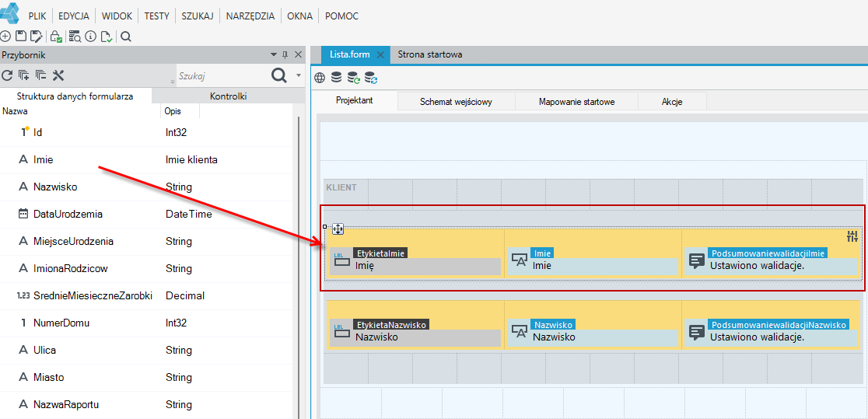Click the Save floppy disk icon
Viewport: 868px width, 419px height.
click(20, 37)
